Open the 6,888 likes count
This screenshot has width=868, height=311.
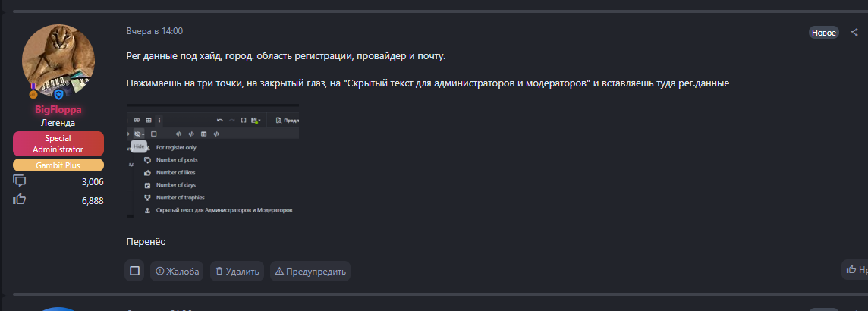pos(93,200)
